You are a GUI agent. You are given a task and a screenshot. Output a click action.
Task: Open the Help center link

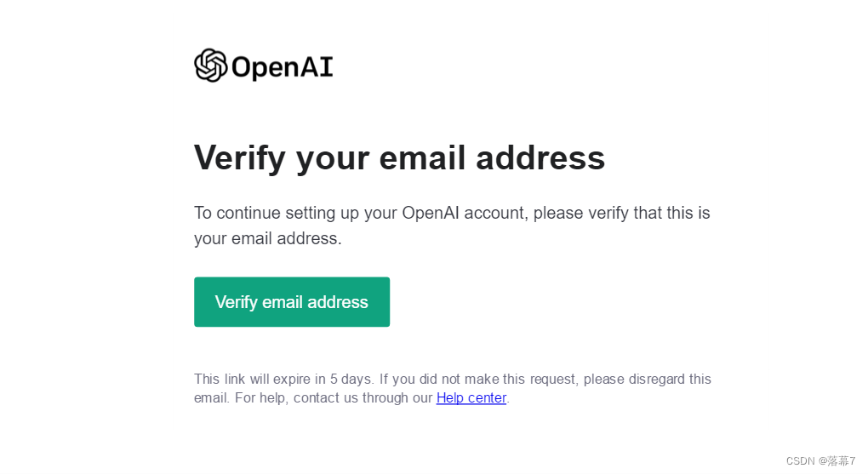click(x=471, y=397)
